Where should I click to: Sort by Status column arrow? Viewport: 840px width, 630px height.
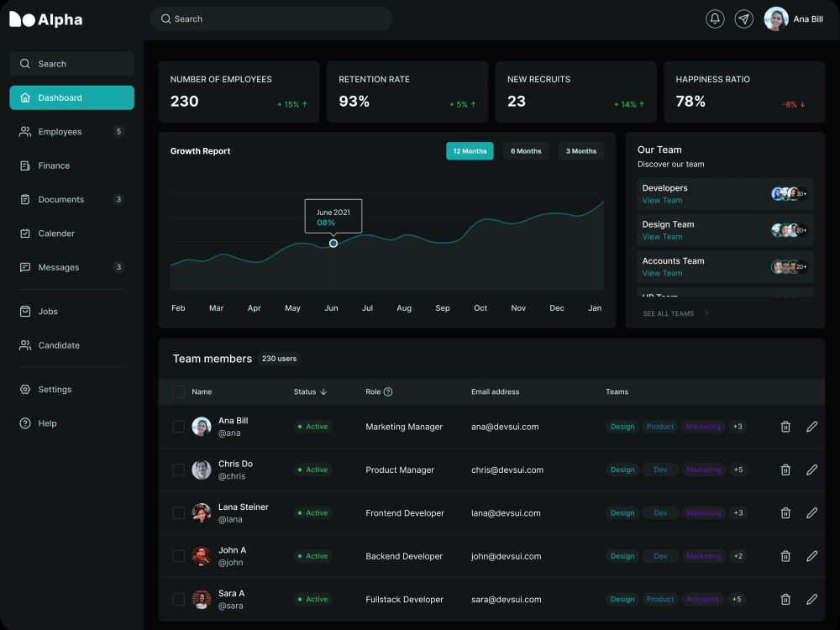(x=323, y=391)
